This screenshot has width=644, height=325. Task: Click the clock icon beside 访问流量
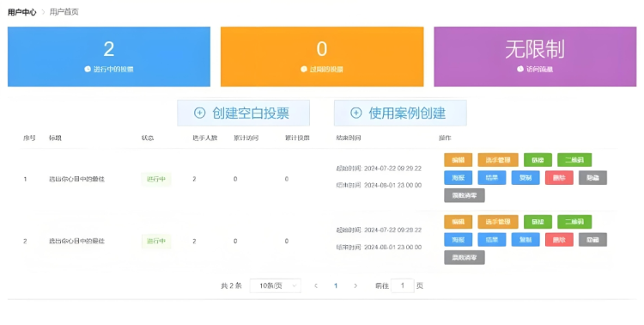coord(520,69)
